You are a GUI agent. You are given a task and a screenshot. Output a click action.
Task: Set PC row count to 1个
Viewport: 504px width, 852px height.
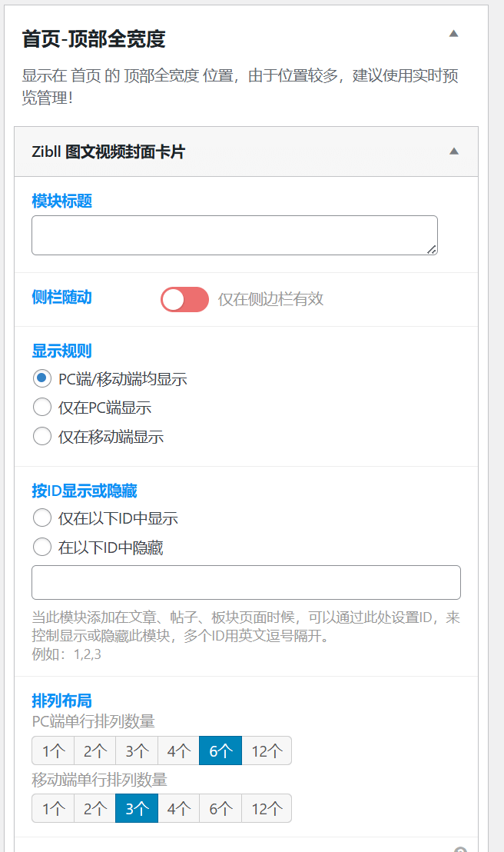pos(53,751)
